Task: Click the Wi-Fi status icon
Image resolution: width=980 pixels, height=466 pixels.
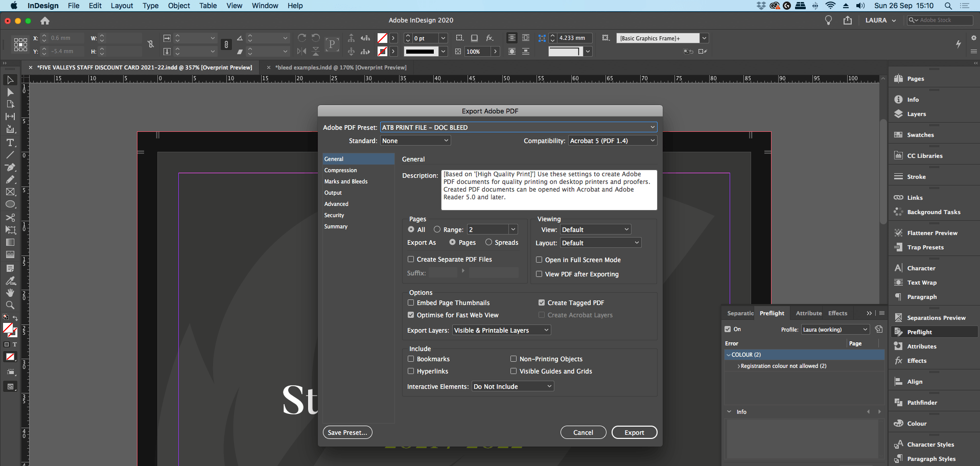Action: [830, 6]
